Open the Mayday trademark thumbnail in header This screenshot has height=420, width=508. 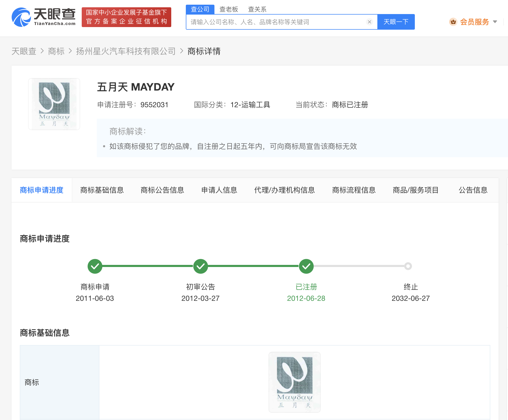click(x=54, y=104)
